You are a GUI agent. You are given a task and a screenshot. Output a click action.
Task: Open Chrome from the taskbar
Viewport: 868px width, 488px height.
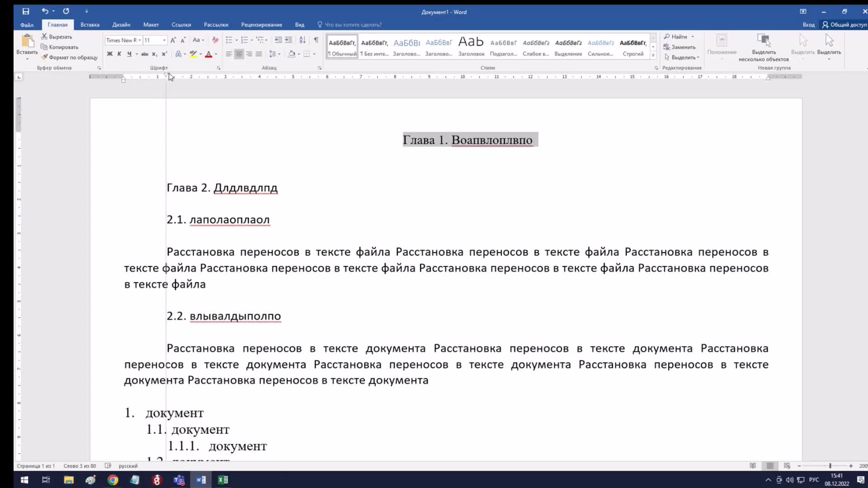pyautogui.click(x=113, y=480)
